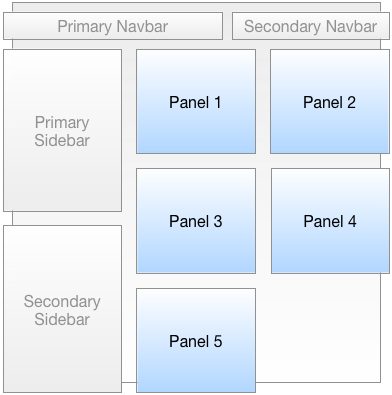The height and width of the screenshot is (395, 392).
Task: Focus the Secondary Sidebar region
Action: [62, 309]
